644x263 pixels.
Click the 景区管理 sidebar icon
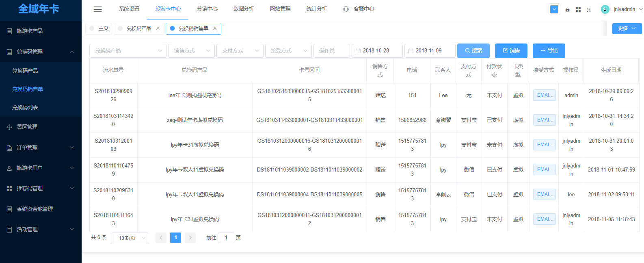pos(9,127)
